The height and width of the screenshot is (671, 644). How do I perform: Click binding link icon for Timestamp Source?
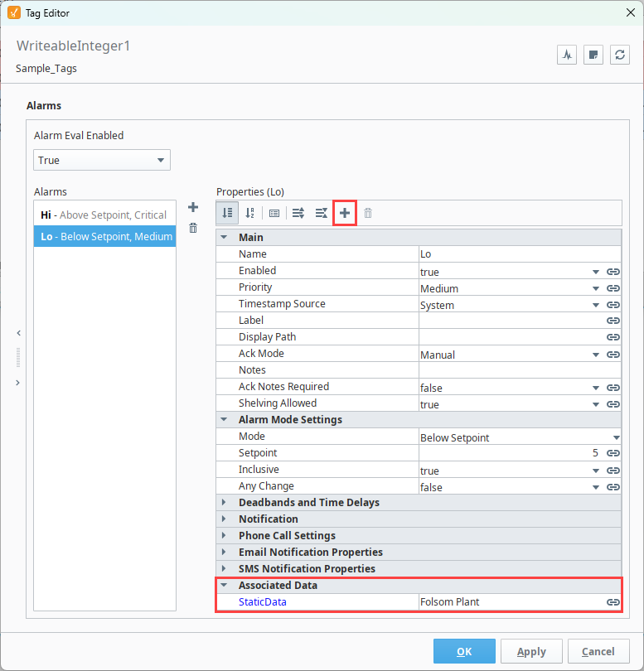[613, 305]
